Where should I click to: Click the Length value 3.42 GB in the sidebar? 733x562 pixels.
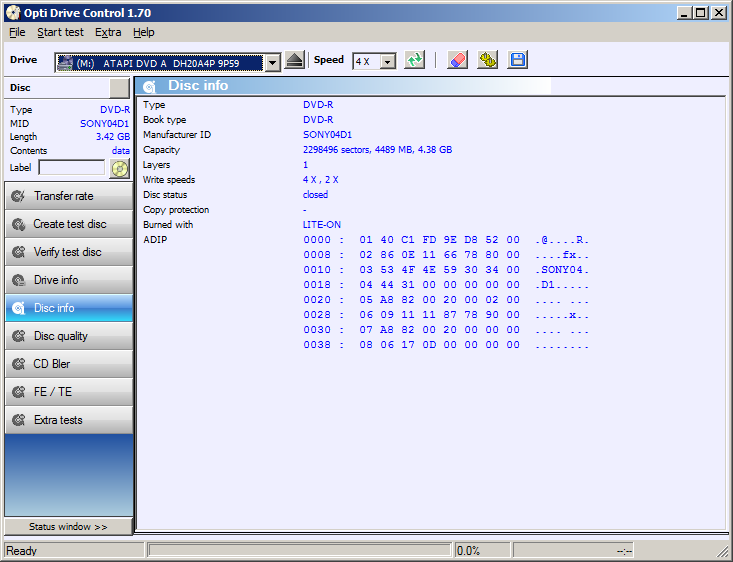pyautogui.click(x=113, y=137)
